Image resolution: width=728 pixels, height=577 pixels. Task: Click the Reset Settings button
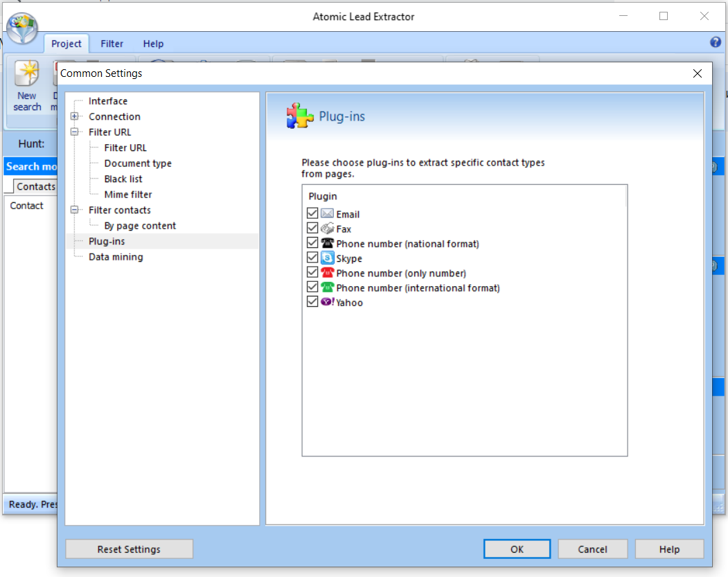pyautogui.click(x=128, y=549)
